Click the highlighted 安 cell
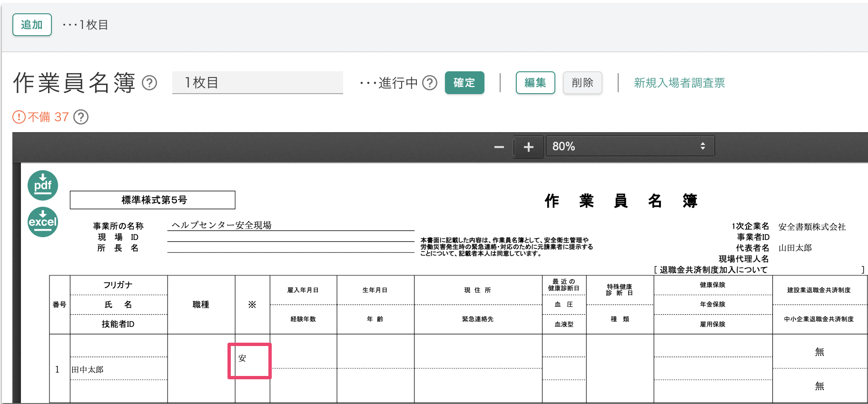This screenshot has width=868, height=404. pyautogui.click(x=249, y=361)
